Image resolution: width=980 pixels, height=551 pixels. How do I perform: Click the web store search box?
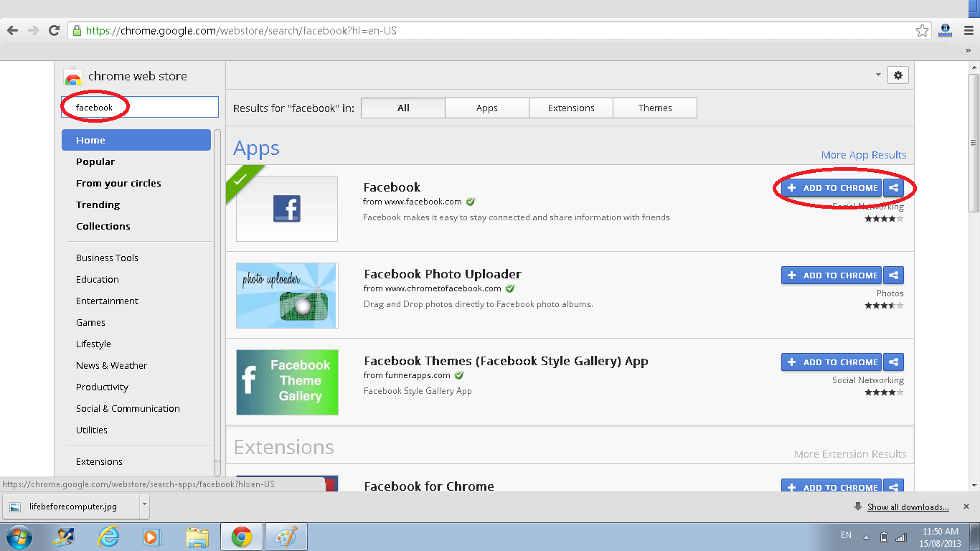point(140,108)
